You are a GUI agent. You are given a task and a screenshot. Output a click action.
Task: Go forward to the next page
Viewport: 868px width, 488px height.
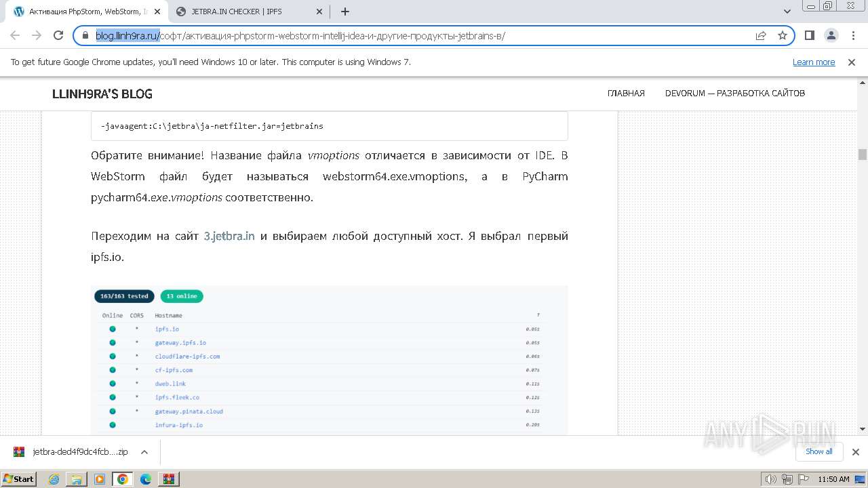(x=37, y=36)
